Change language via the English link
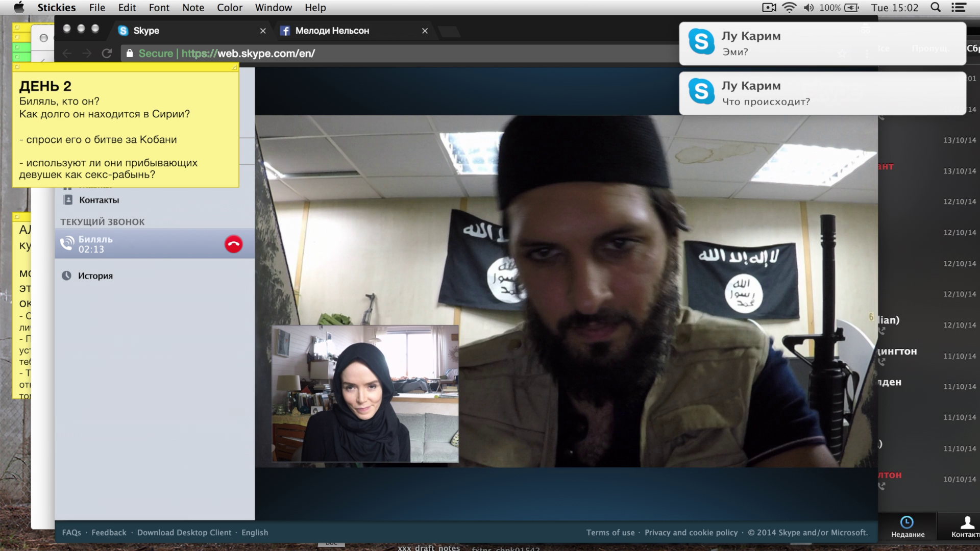The height and width of the screenshot is (551, 980). 255,533
